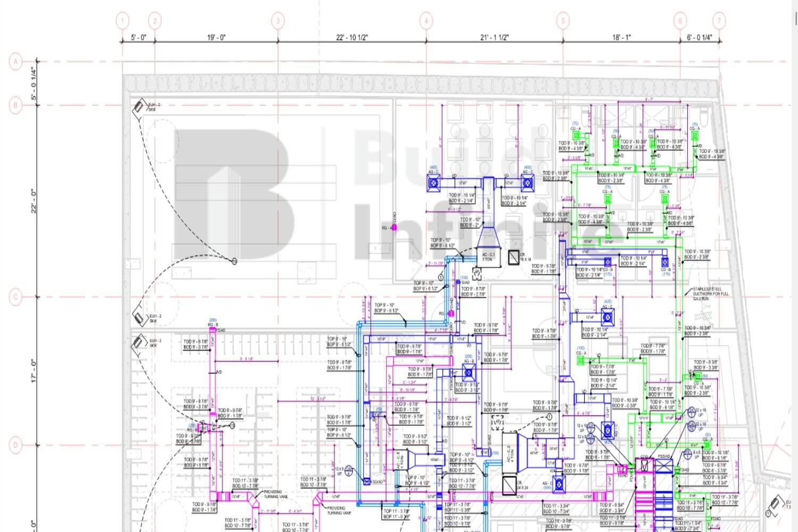Select the vertical 5' - 0 1/4" dimension
Screen dimensions: 798x532
tap(34, 84)
